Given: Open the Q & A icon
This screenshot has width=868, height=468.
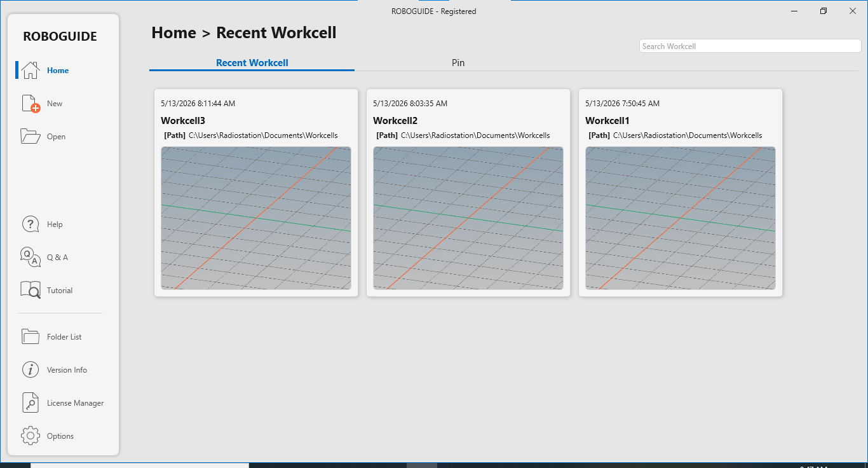Looking at the screenshot, I should 31,258.
